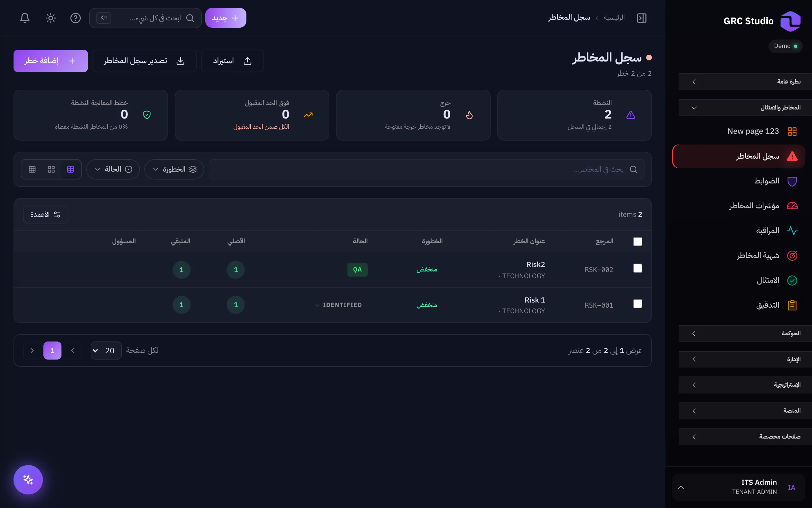This screenshot has height=508, width=812.
Task: Click تصدير سجل المخاطر button
Action: click(x=145, y=61)
